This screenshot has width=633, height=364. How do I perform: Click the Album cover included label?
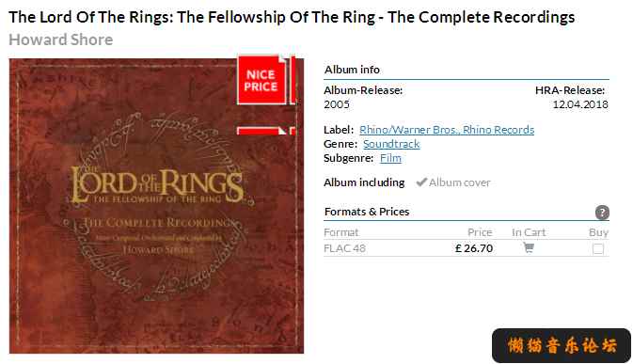point(459,182)
